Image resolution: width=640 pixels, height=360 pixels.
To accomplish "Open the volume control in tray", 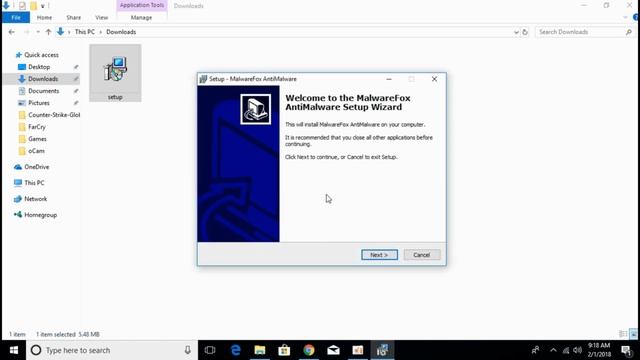I will click(x=577, y=350).
